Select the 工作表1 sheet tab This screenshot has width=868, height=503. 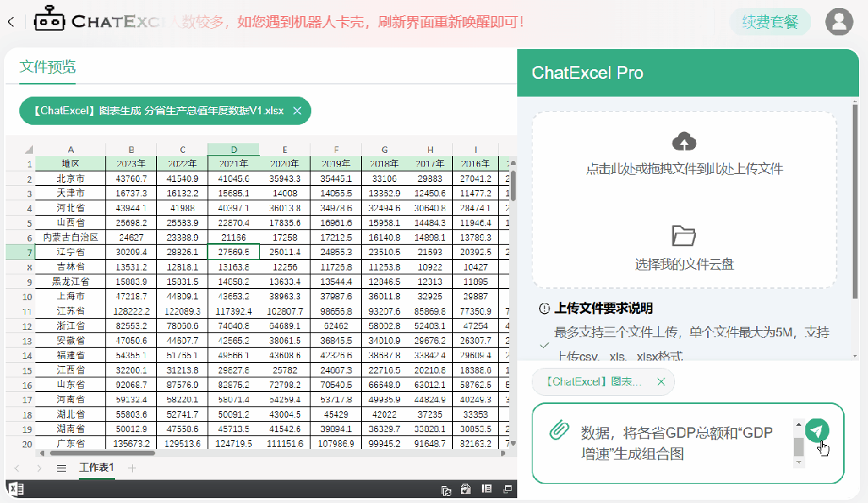[97, 468]
